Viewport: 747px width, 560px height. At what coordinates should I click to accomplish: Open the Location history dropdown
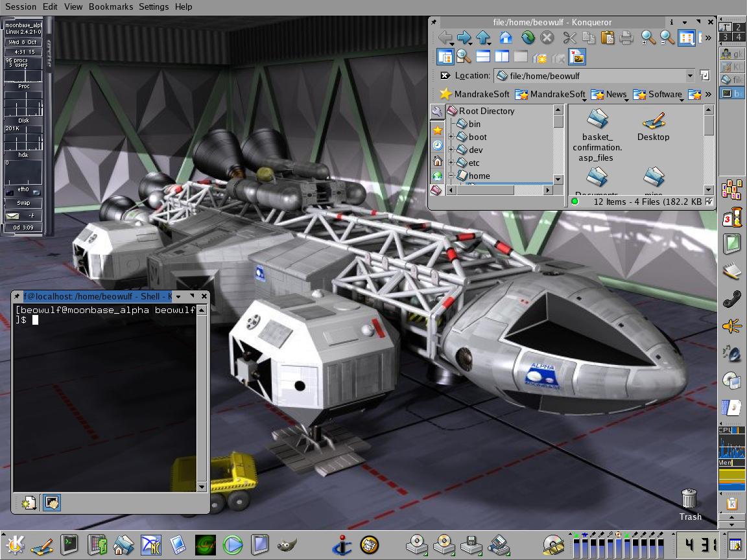coord(690,76)
